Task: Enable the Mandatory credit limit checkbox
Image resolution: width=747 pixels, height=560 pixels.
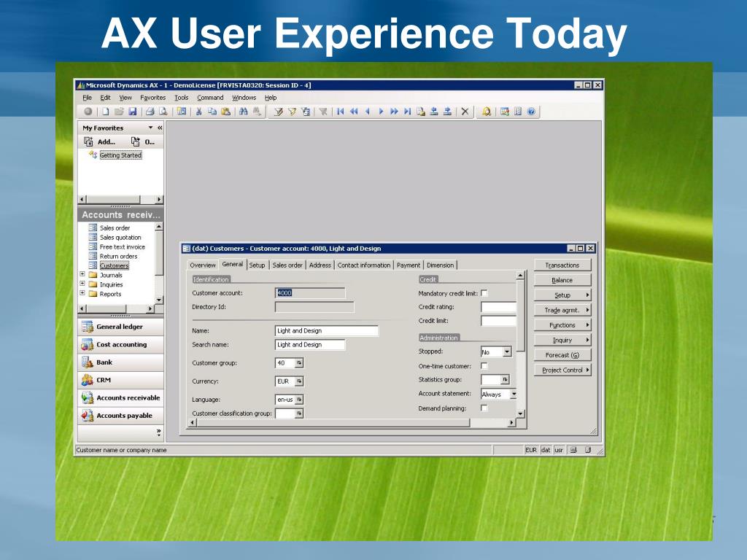Action: click(x=484, y=293)
